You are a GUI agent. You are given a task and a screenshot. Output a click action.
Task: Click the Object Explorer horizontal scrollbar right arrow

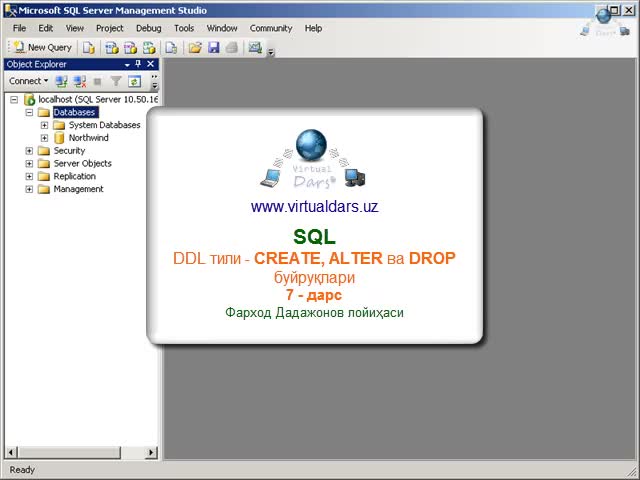153,453
